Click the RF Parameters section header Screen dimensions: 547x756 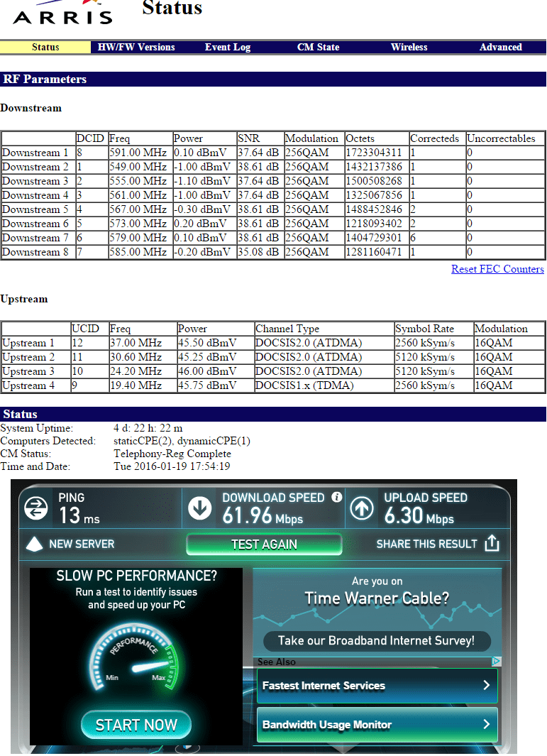coord(273,79)
